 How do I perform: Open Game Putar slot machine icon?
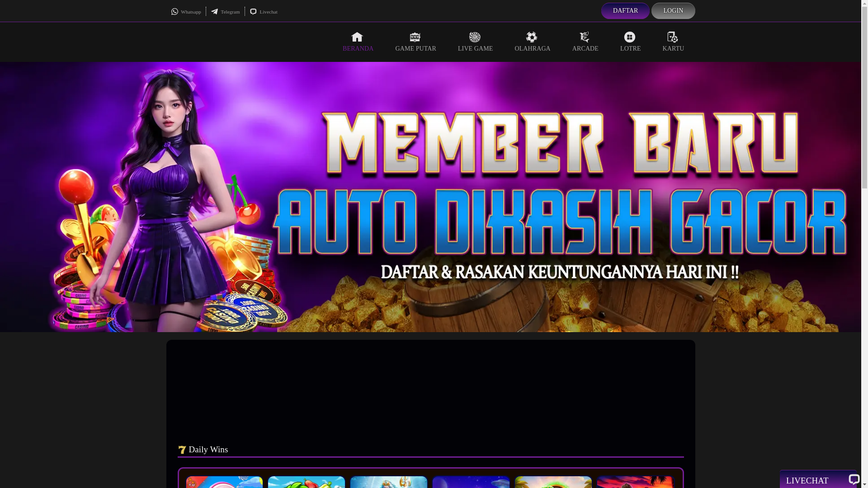point(415,37)
